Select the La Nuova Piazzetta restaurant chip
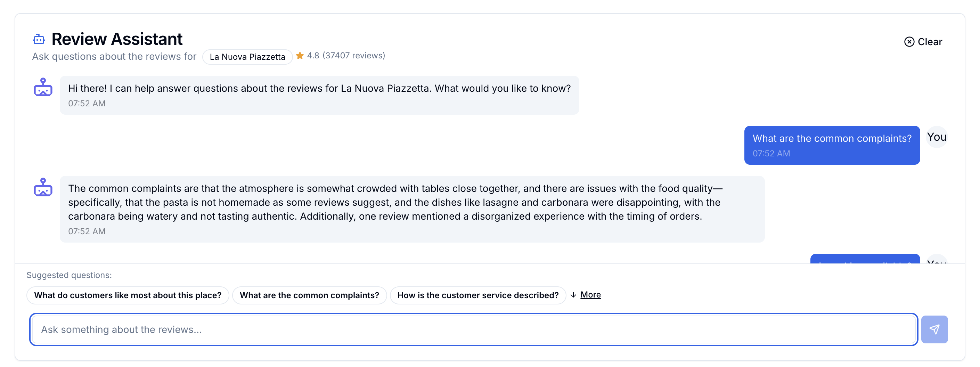Image resolution: width=980 pixels, height=367 pixels. (x=247, y=57)
